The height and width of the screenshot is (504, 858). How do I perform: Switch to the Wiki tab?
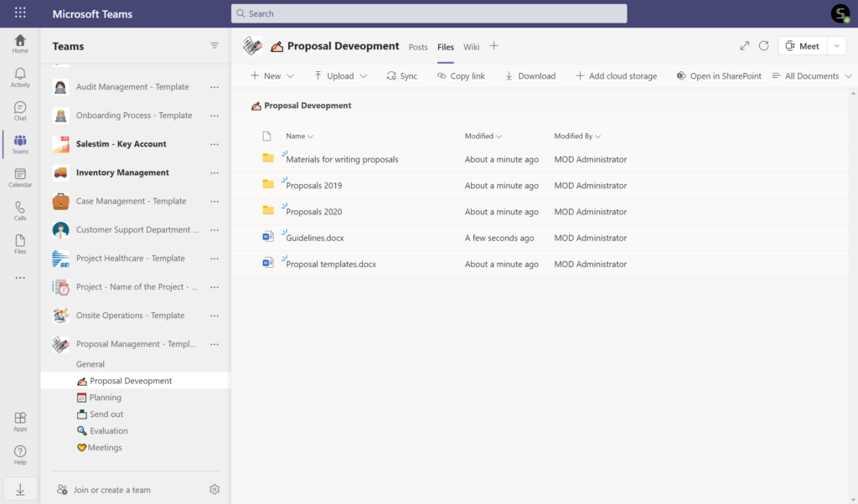click(x=471, y=47)
